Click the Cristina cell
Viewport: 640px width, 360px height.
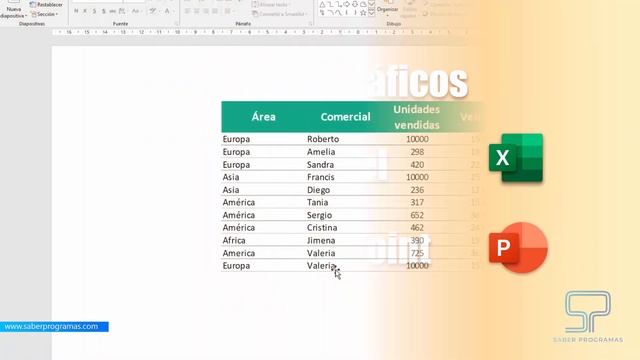pos(322,228)
